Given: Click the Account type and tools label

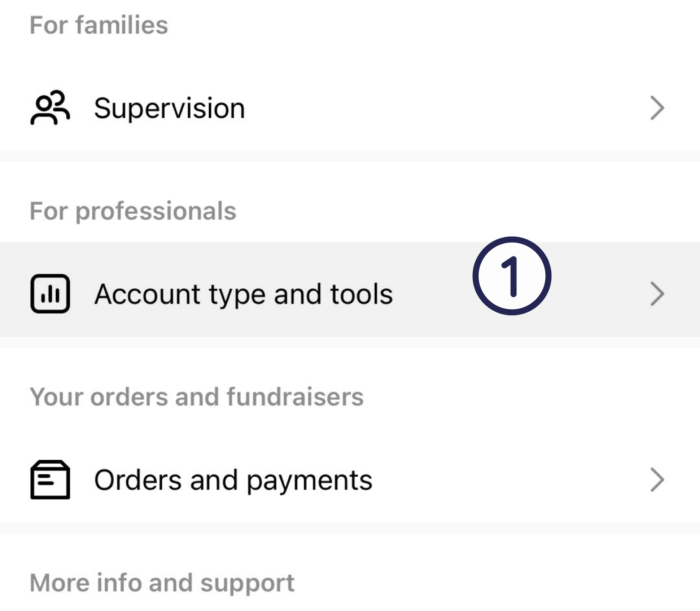Looking at the screenshot, I should coord(244,294).
